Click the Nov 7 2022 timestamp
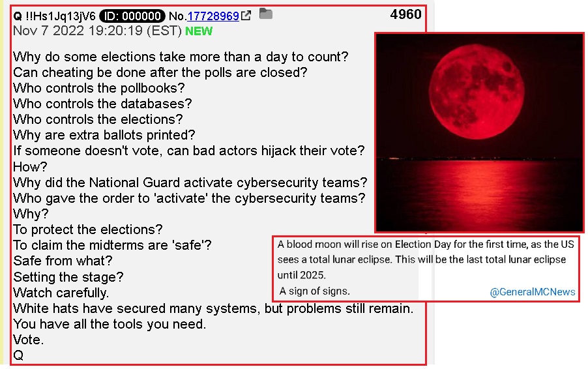This screenshot has height=369, width=588. [x=97, y=31]
